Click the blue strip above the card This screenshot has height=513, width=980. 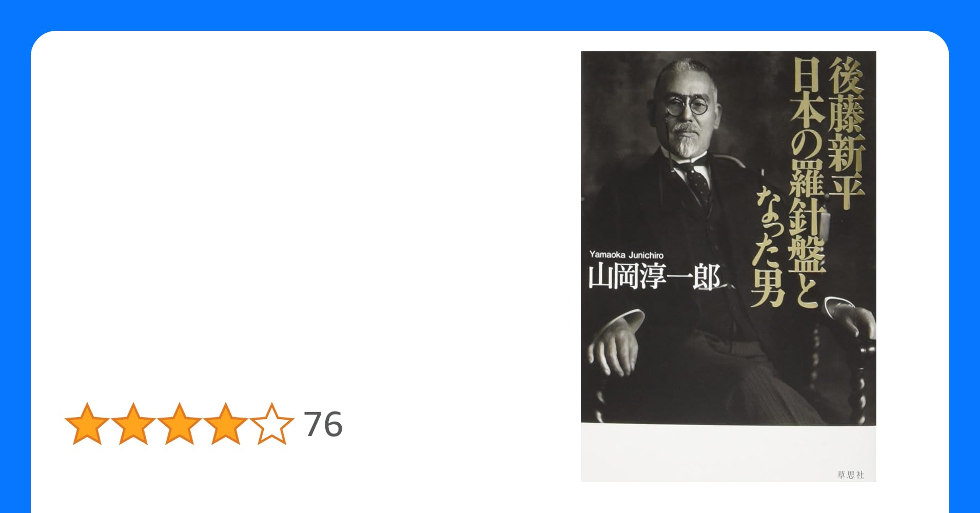(490, 14)
